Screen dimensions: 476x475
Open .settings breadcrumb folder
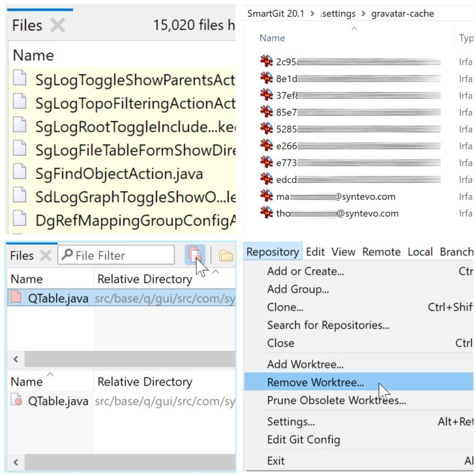pos(338,13)
